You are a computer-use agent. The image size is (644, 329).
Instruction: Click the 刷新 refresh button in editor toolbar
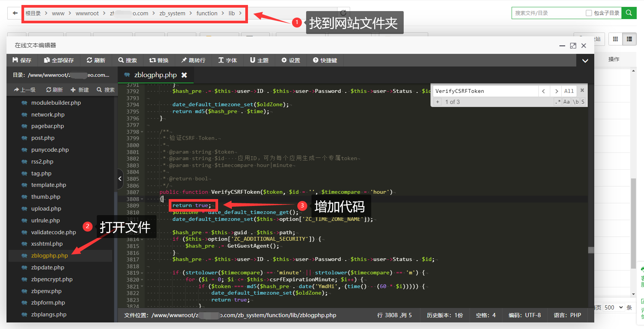click(96, 60)
